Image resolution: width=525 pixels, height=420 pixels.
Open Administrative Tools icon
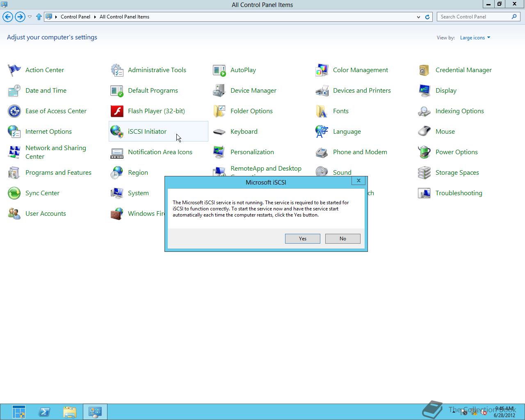tap(117, 70)
